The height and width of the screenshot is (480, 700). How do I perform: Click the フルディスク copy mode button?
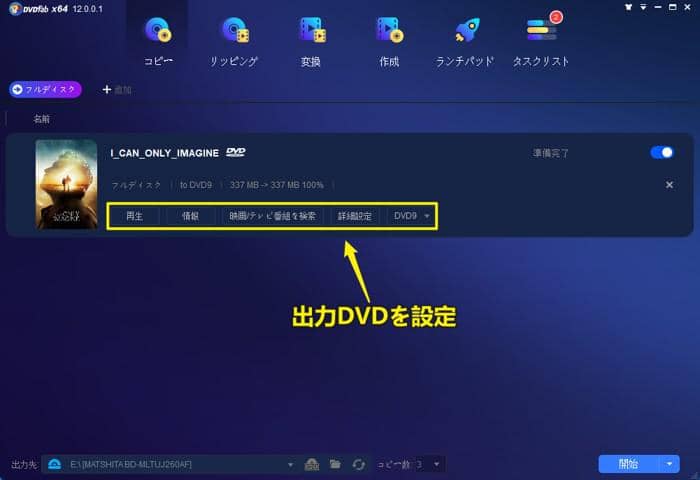(x=44, y=90)
